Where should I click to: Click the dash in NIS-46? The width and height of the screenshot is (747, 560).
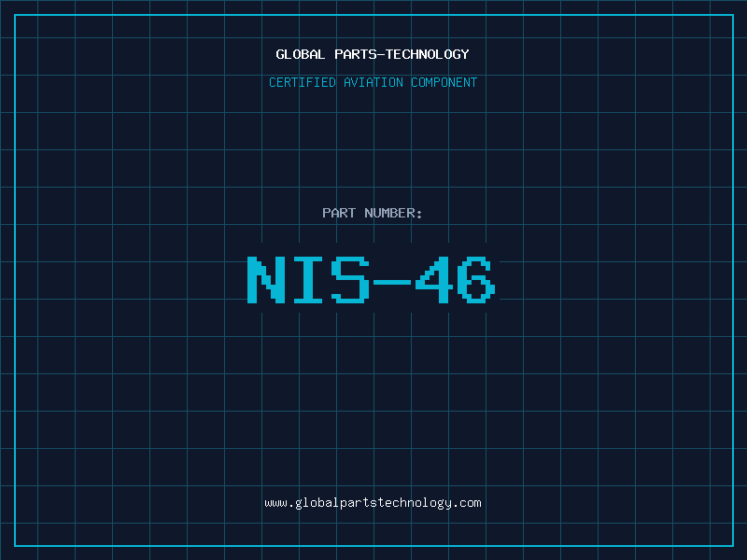click(392, 281)
